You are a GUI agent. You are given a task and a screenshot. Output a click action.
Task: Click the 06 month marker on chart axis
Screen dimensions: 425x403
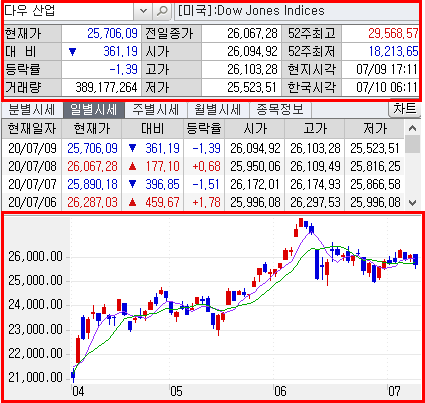tap(280, 391)
